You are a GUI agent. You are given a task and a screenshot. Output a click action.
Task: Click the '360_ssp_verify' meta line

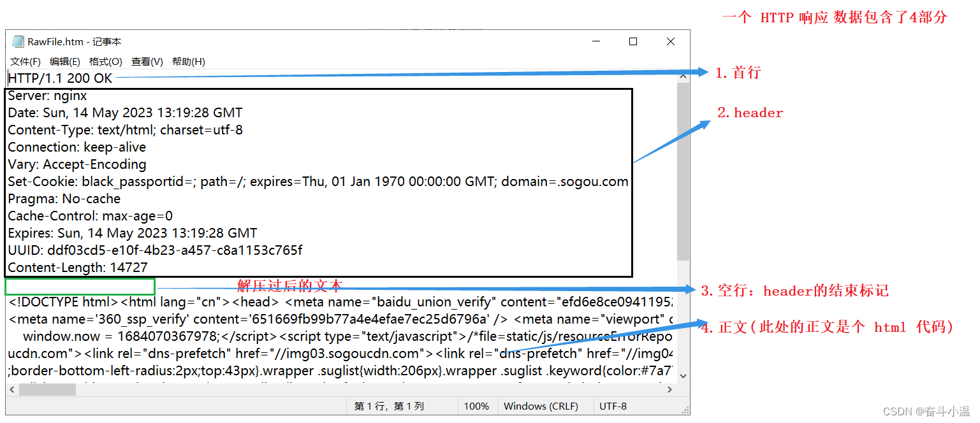click(342, 319)
